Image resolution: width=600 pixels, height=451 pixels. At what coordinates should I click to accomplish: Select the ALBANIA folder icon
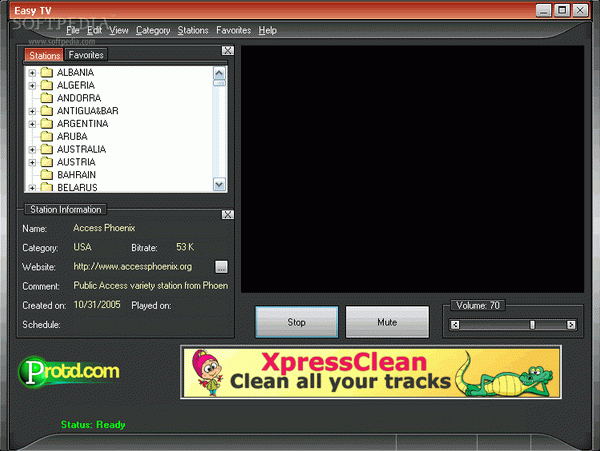tap(47, 72)
